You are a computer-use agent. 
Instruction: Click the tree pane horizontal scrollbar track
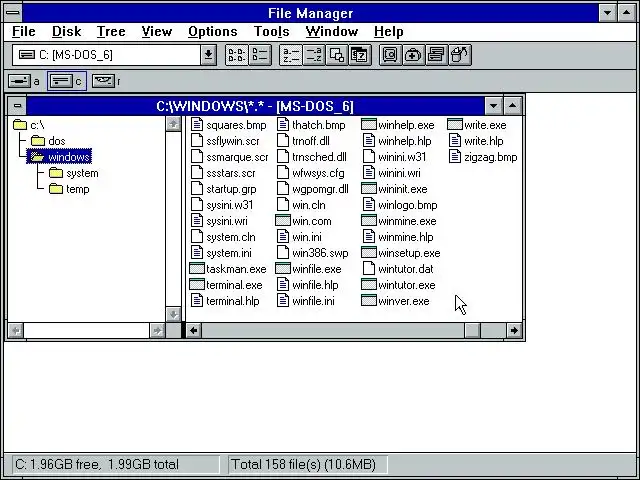pos(87,330)
